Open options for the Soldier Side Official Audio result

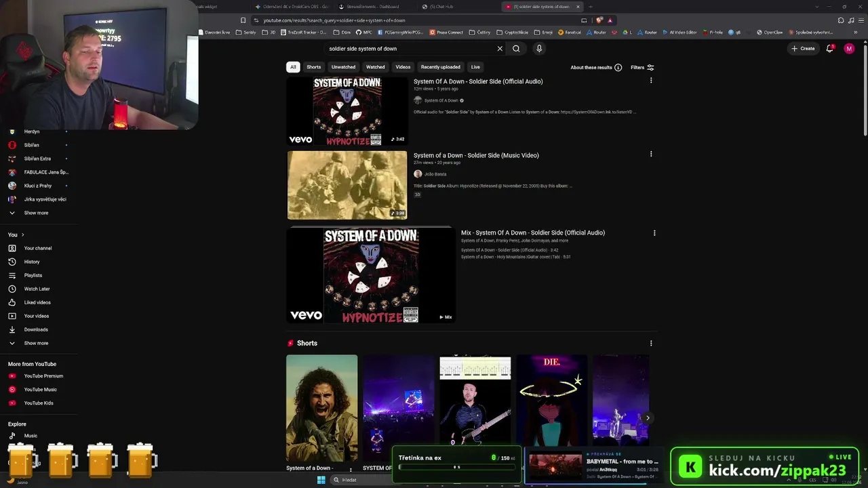pos(651,81)
